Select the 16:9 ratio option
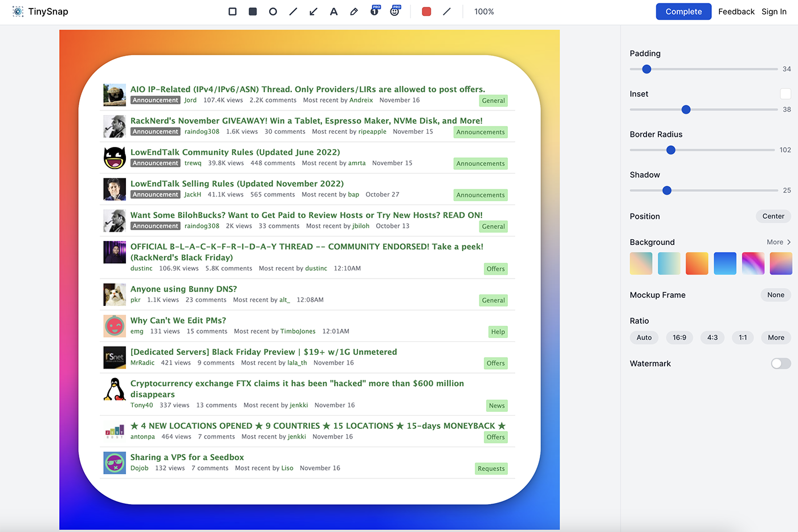The height and width of the screenshot is (532, 798). pyautogui.click(x=679, y=337)
